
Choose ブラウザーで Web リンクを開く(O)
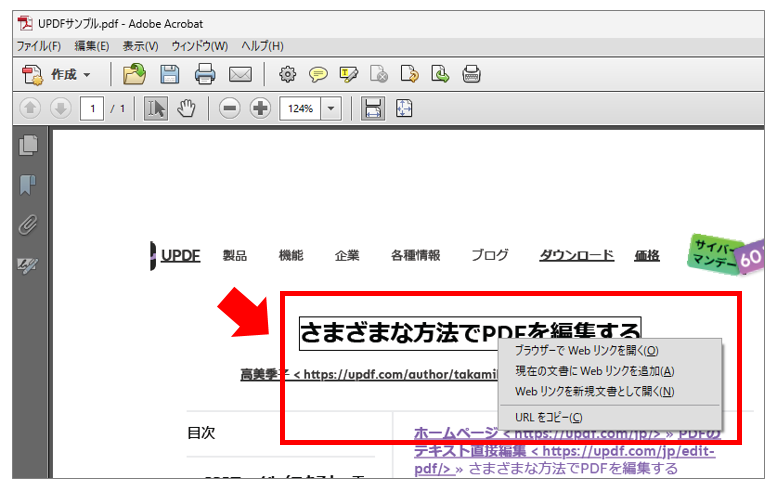coord(610,351)
